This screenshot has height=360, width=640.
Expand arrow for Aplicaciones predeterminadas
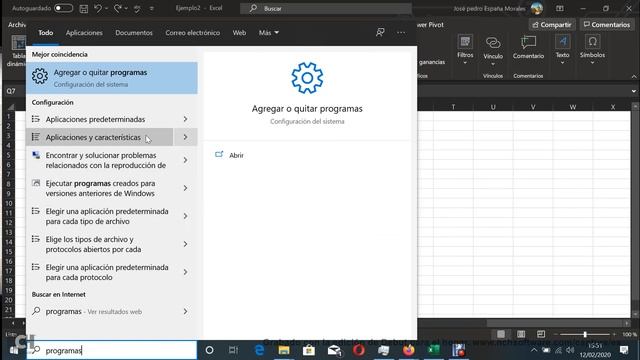tap(186, 119)
